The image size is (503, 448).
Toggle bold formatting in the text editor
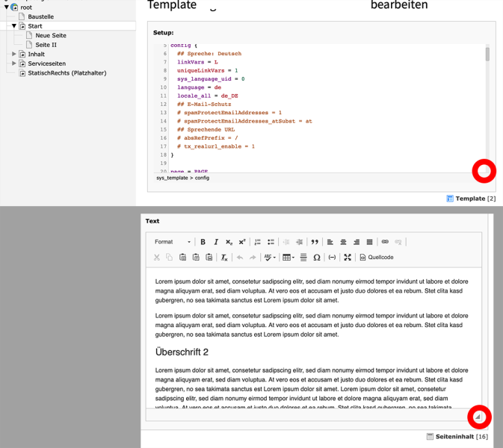click(203, 242)
